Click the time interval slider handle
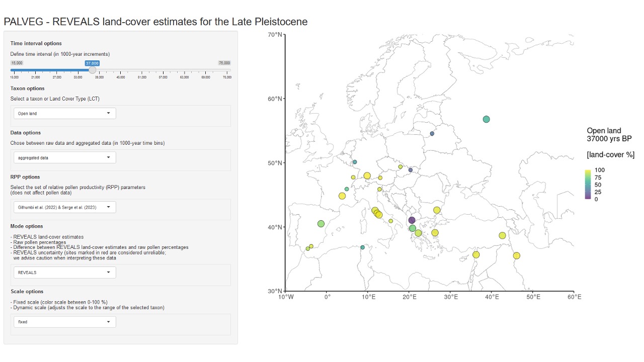Screen dimensions: 644x362 [92, 70]
